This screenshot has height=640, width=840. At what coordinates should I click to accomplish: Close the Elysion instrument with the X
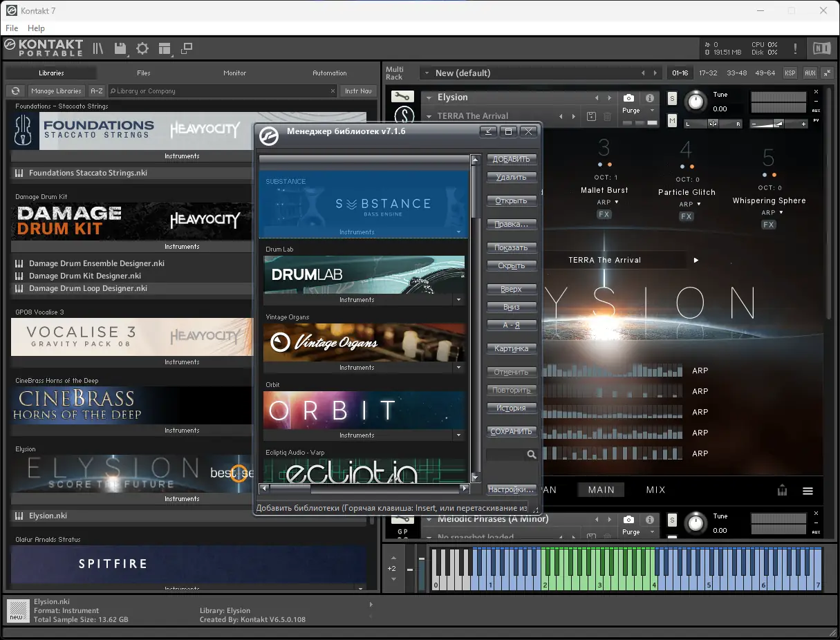(x=816, y=91)
